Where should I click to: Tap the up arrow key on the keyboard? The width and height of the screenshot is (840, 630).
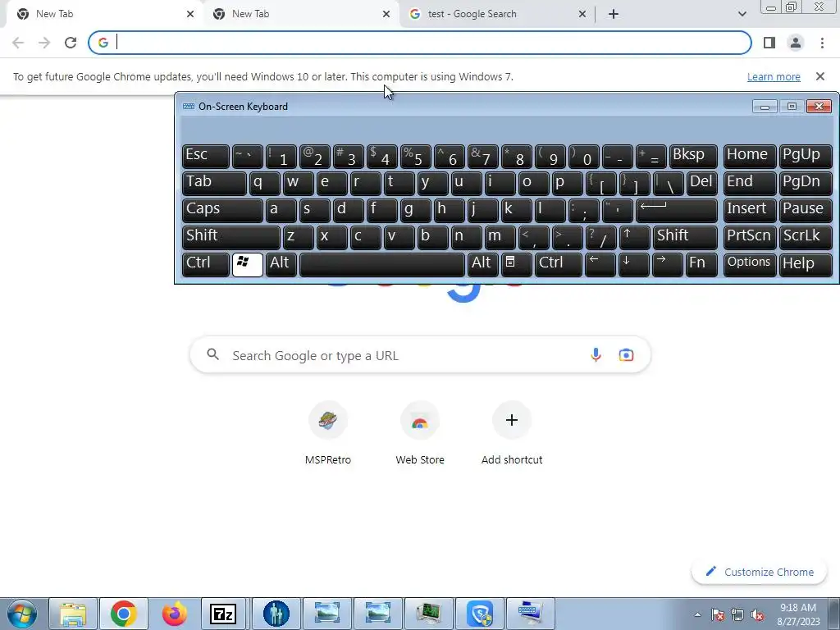click(634, 237)
